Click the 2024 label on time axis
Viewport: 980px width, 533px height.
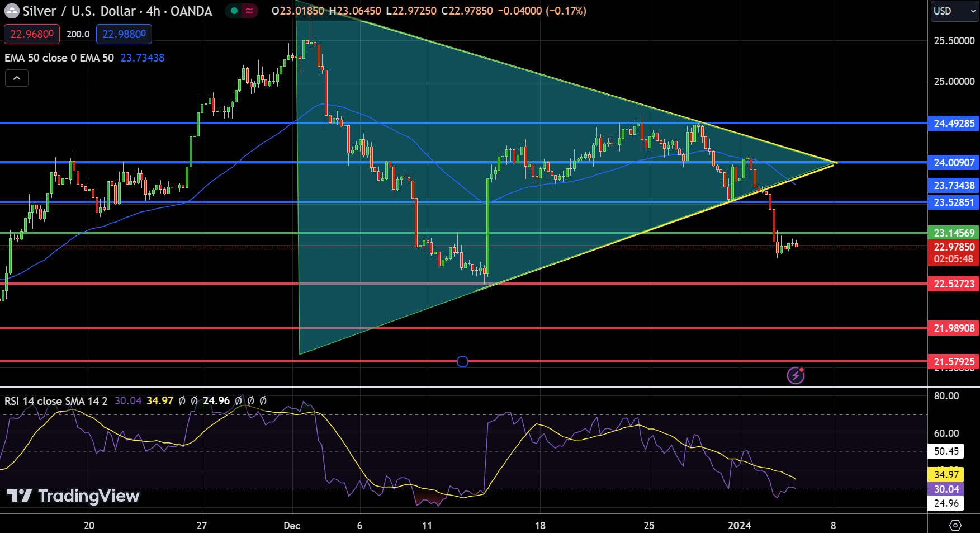coord(739,525)
